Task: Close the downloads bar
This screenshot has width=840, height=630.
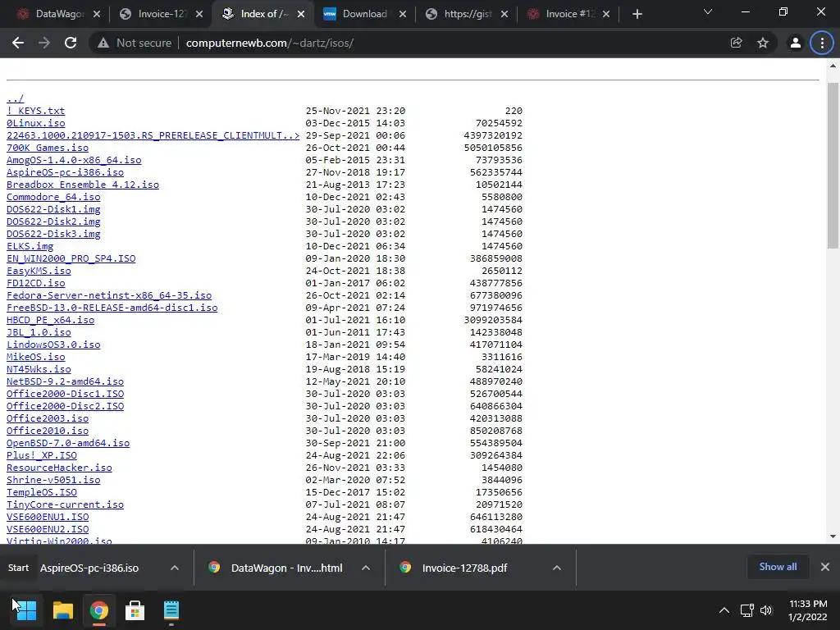Action: point(825,567)
